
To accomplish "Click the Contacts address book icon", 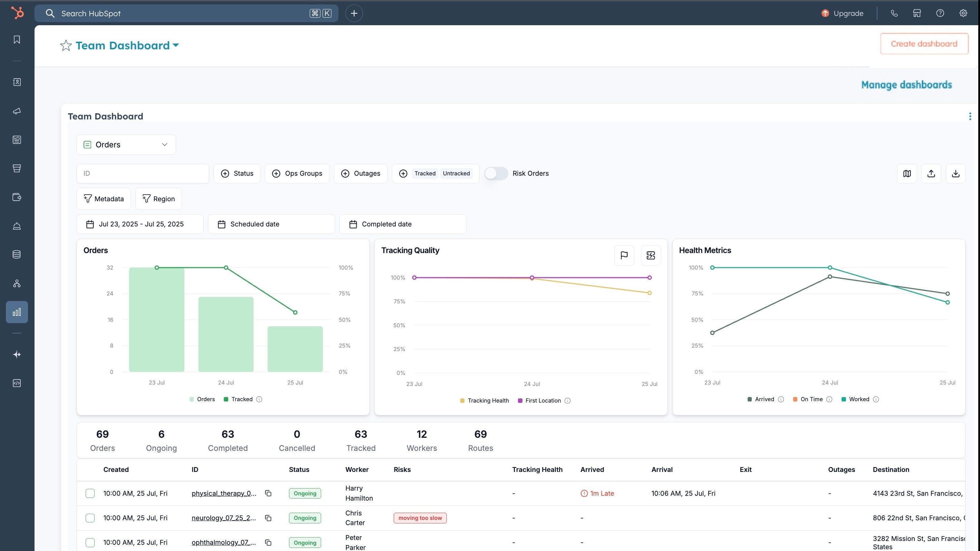I will point(17,82).
